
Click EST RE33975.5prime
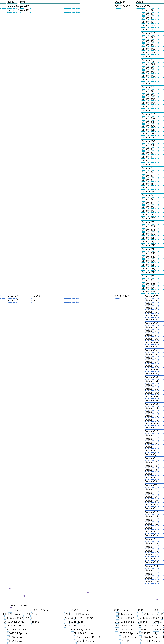click(13, 618)
